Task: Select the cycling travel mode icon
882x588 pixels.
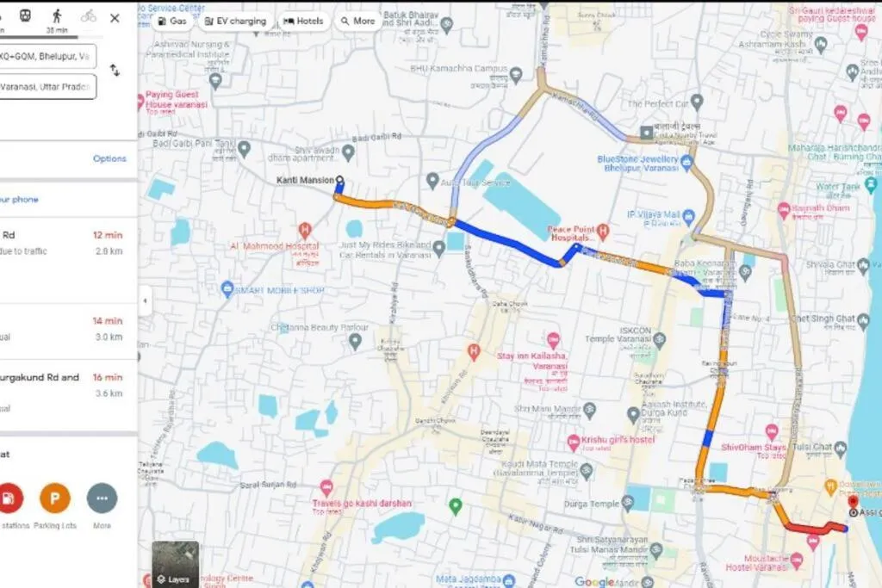Action: [89, 16]
